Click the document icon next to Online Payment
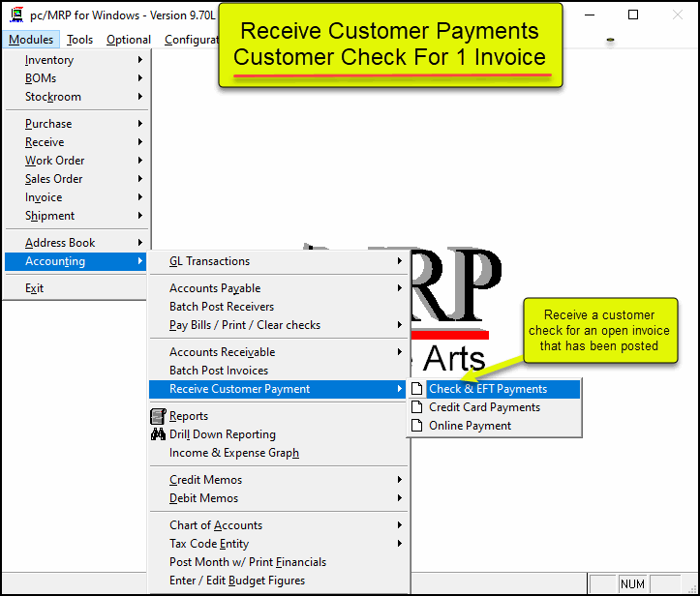700x596 pixels. tap(417, 426)
